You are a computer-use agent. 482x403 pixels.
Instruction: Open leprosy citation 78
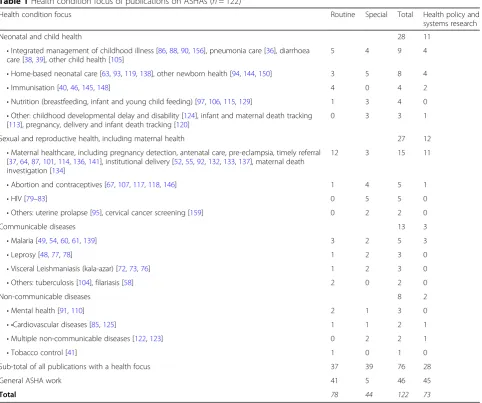coord(67,255)
